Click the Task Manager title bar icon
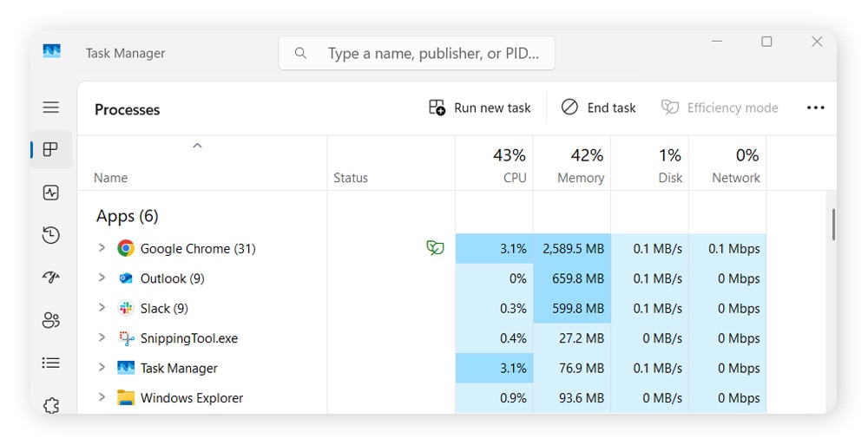Screen dimensions: 868x445 (51, 51)
